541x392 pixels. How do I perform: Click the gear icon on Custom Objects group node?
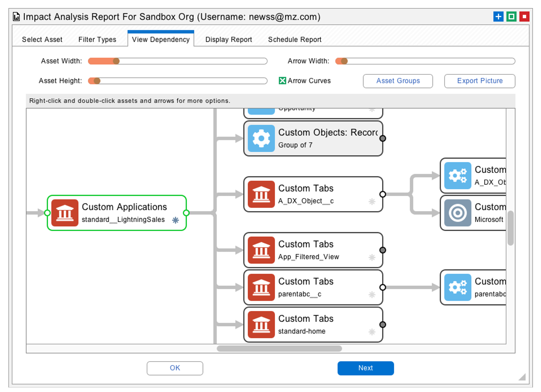tap(261, 138)
